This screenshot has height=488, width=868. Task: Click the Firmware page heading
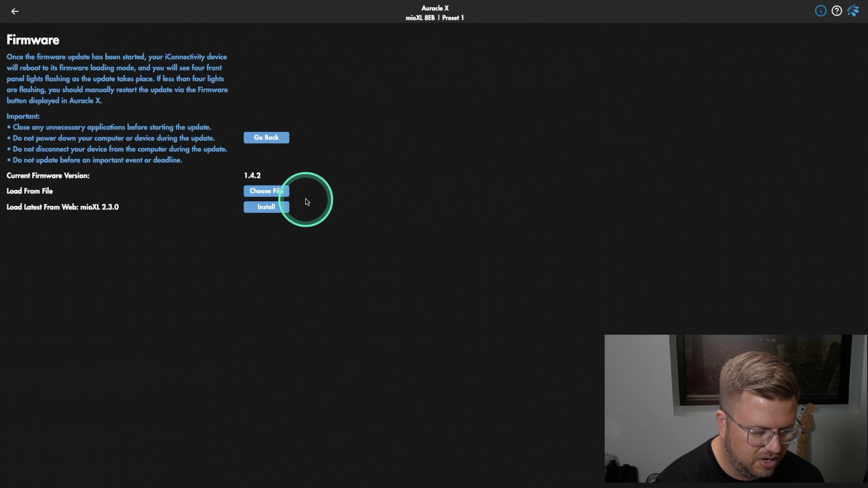pyautogui.click(x=33, y=40)
